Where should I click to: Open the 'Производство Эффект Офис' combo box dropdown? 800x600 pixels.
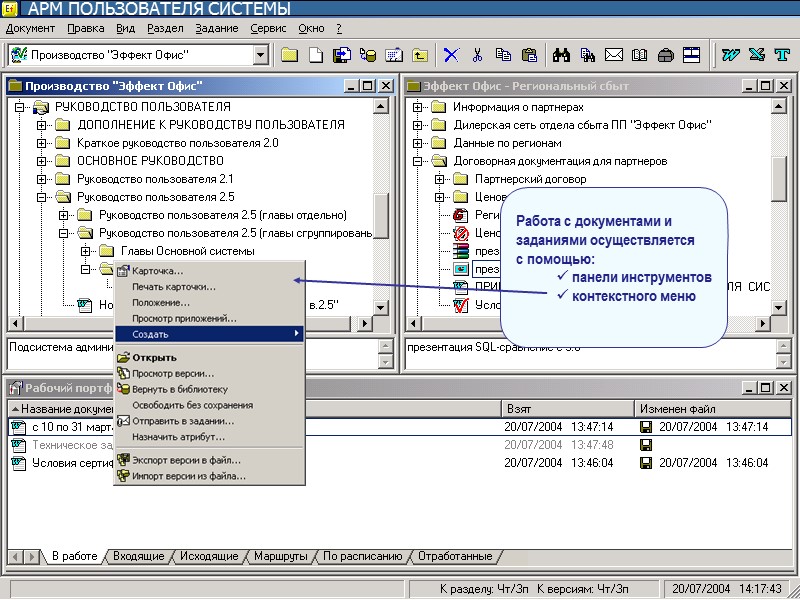261,55
